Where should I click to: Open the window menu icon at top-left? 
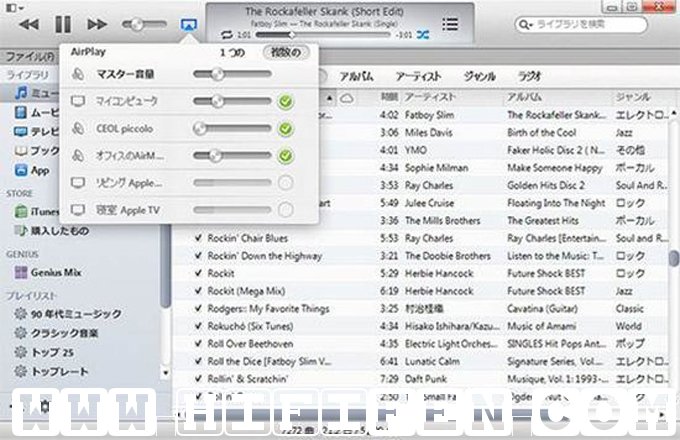[x=14, y=7]
